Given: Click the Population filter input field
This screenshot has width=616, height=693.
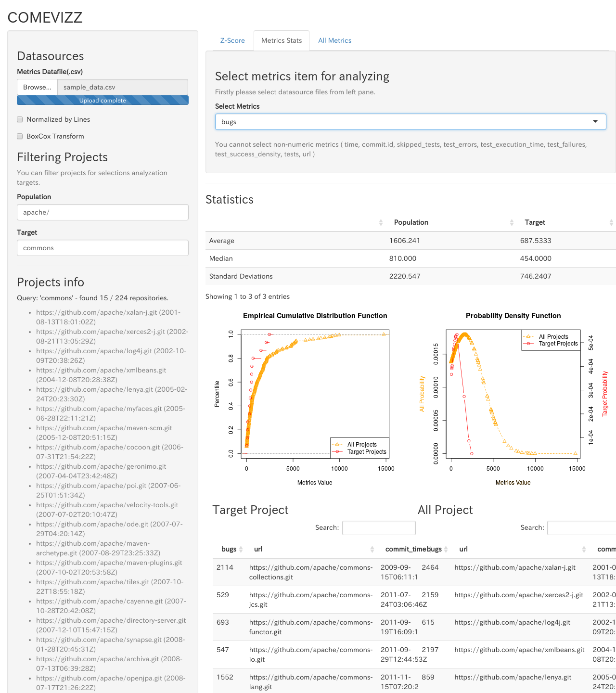Looking at the screenshot, I should (x=103, y=212).
